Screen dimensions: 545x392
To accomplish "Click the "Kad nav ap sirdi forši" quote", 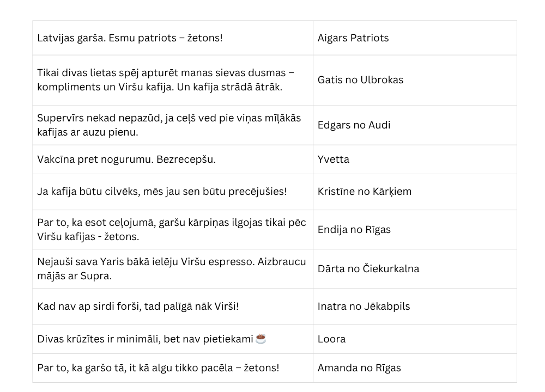I will pyautogui.click(x=138, y=307).
